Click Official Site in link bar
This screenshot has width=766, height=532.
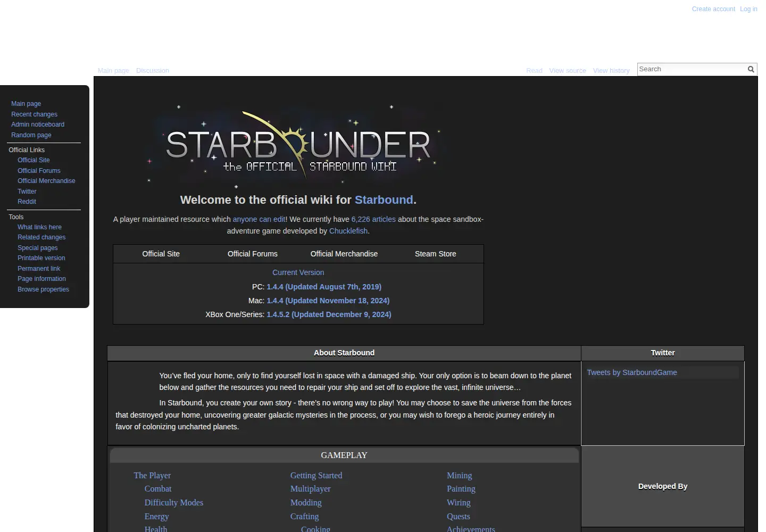pos(161,254)
